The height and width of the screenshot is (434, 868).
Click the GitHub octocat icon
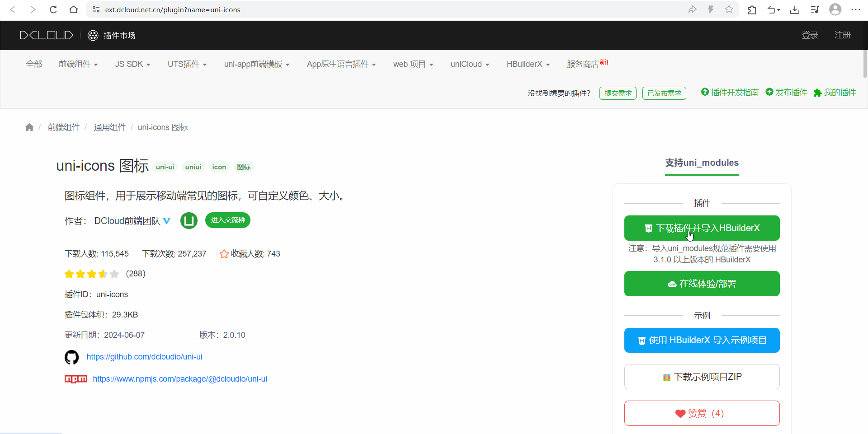point(71,357)
